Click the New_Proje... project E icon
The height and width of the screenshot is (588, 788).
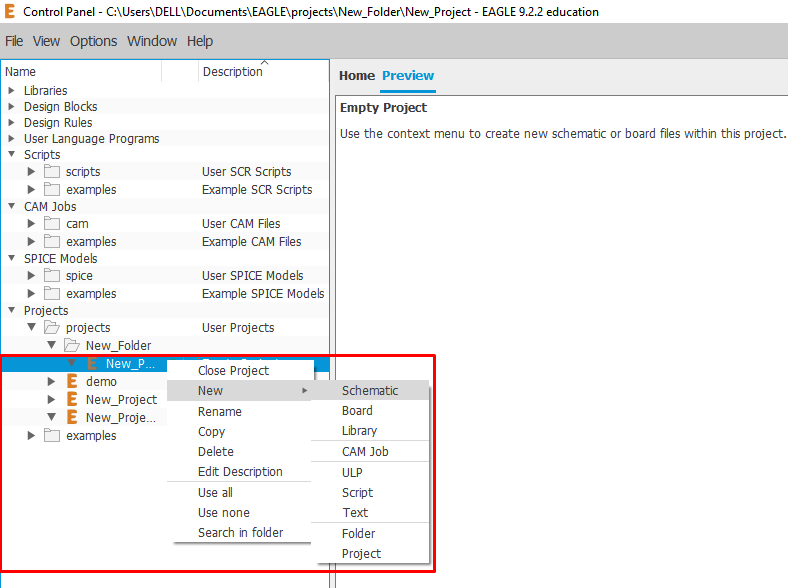click(x=72, y=417)
